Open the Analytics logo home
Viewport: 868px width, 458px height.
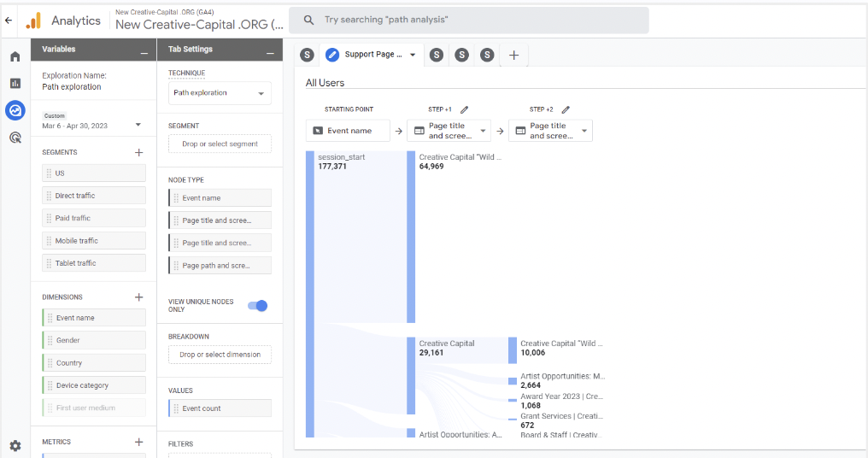[34, 21]
